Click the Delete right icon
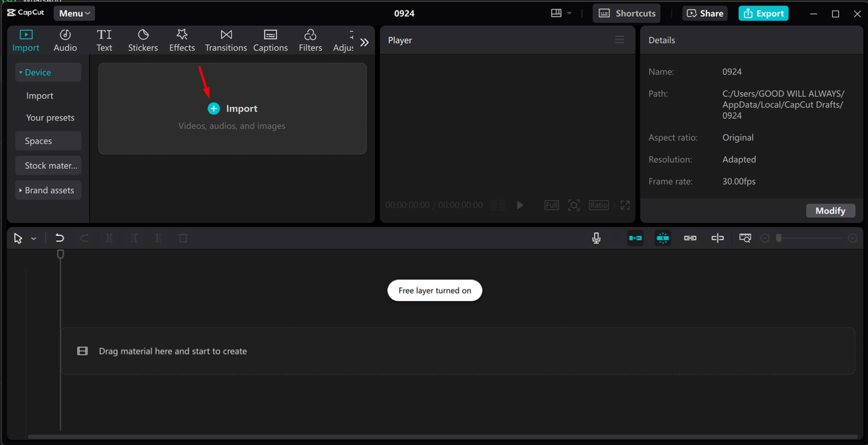 tap(158, 238)
